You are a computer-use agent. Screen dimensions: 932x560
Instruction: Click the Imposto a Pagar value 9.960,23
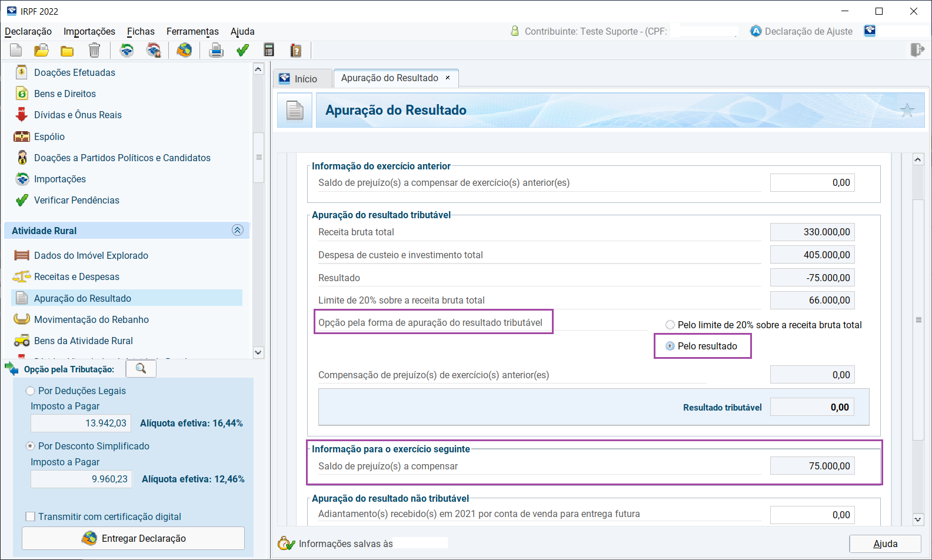81,479
